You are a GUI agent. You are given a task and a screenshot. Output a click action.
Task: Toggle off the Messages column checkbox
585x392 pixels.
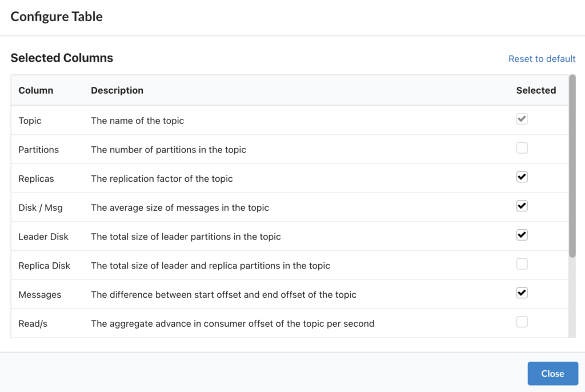[x=522, y=293]
